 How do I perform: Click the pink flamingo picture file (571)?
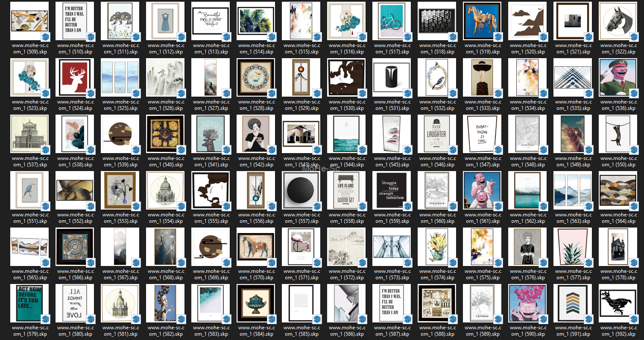[301, 247]
